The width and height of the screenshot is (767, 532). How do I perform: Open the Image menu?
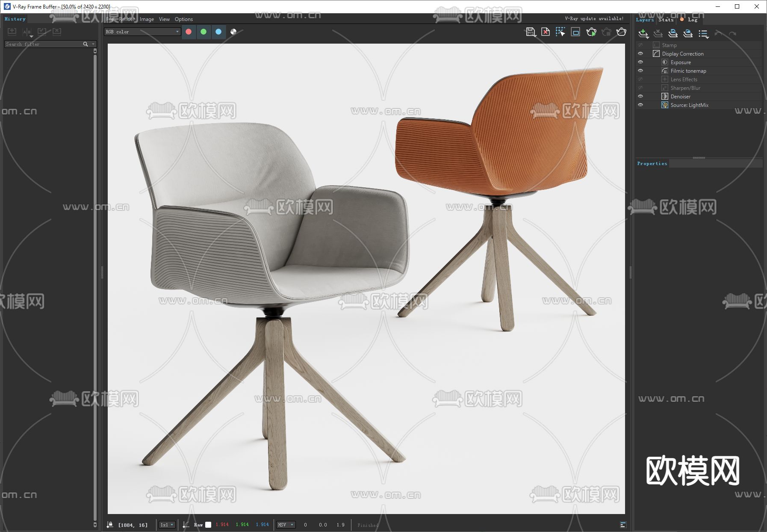point(147,19)
